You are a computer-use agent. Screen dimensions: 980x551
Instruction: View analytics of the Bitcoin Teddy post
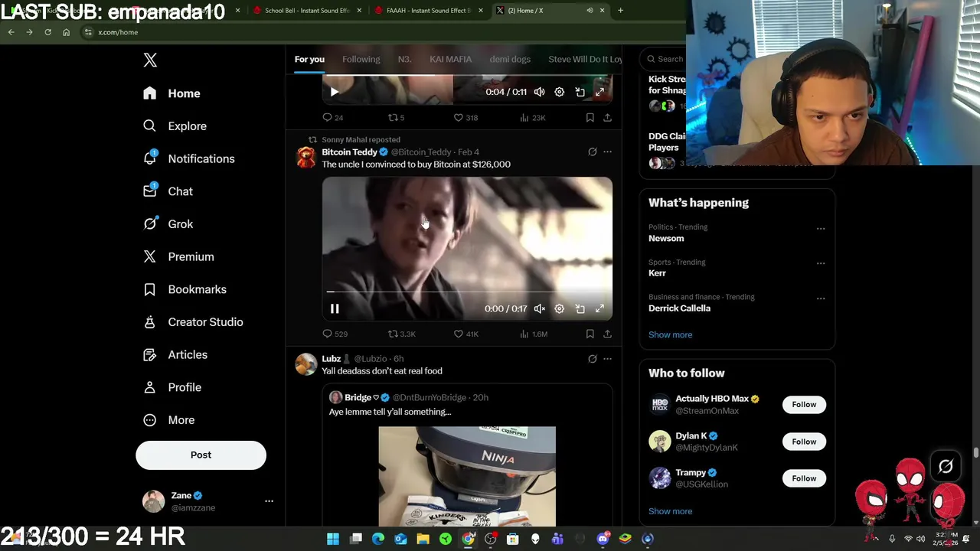[x=534, y=334]
